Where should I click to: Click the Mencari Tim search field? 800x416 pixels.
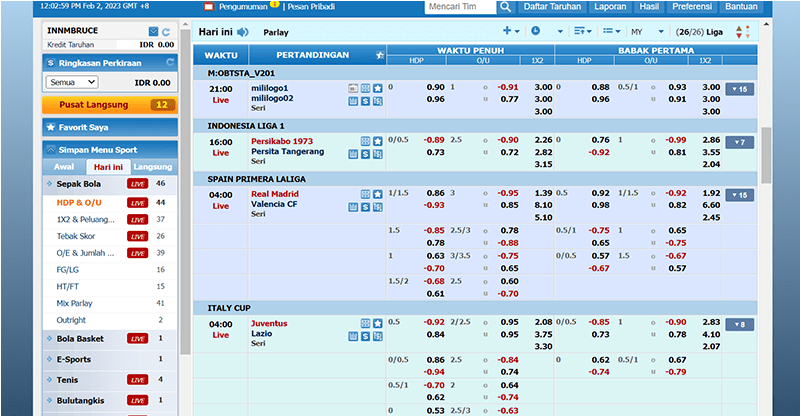click(462, 7)
